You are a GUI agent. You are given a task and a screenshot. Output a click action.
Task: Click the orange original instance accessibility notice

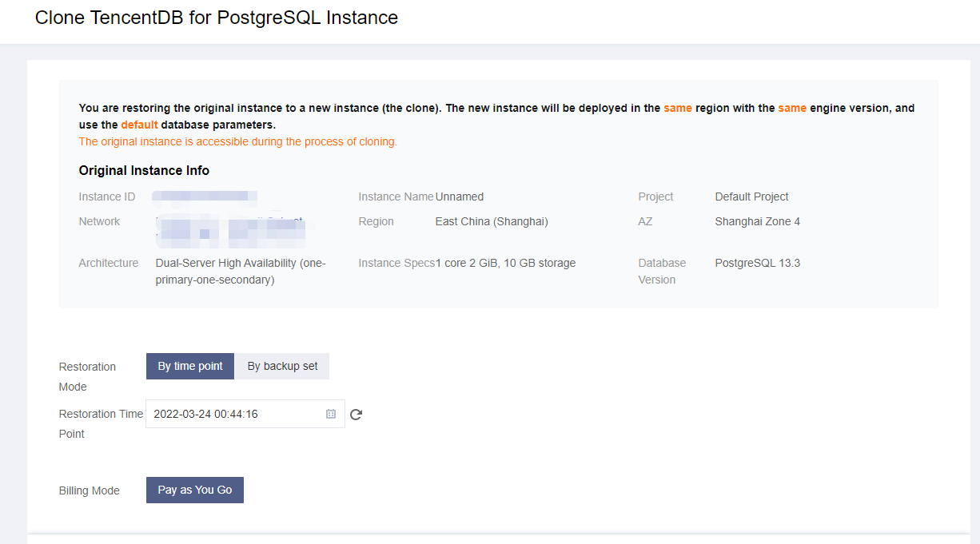pos(237,141)
